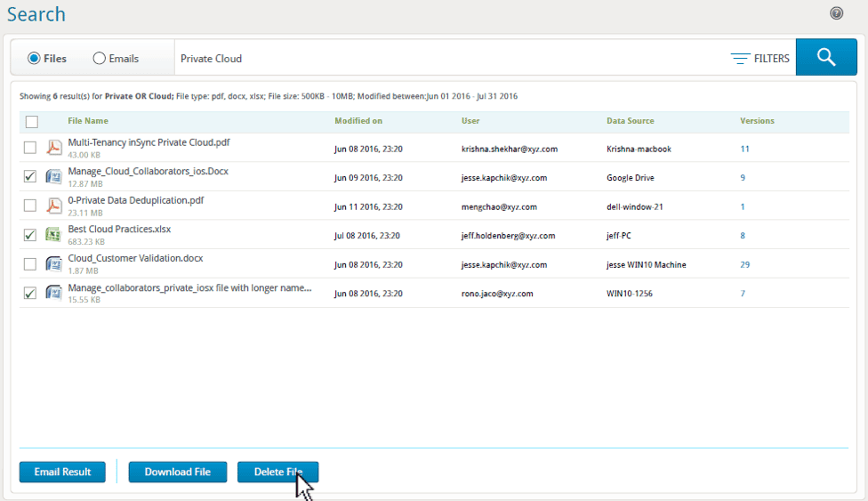This screenshot has height=501, width=868.
Task: Open versions link 29 for Cloud_Customer Validation
Action: (745, 264)
